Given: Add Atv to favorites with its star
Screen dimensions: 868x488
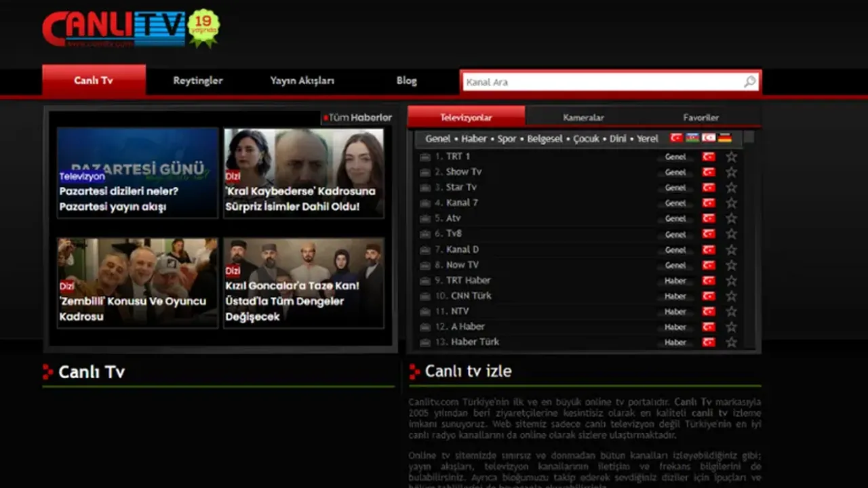Looking at the screenshot, I should [x=731, y=218].
